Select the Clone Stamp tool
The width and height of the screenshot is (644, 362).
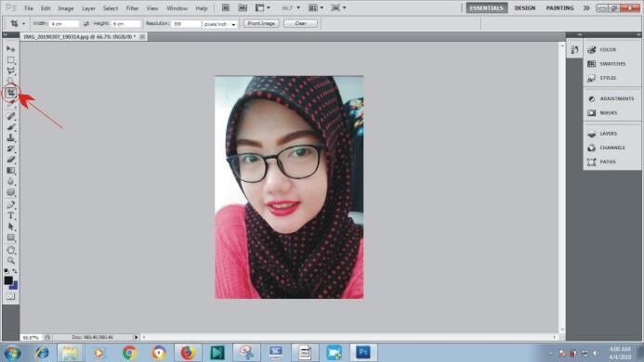10,137
